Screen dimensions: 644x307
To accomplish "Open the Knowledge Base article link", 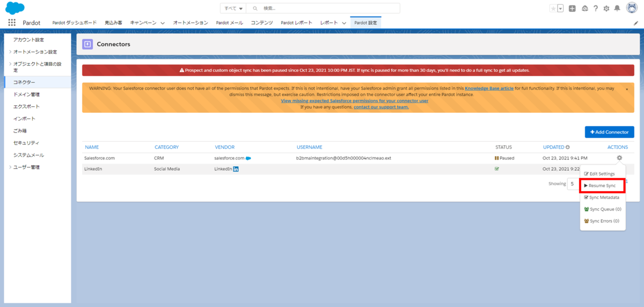I will tap(489, 88).
